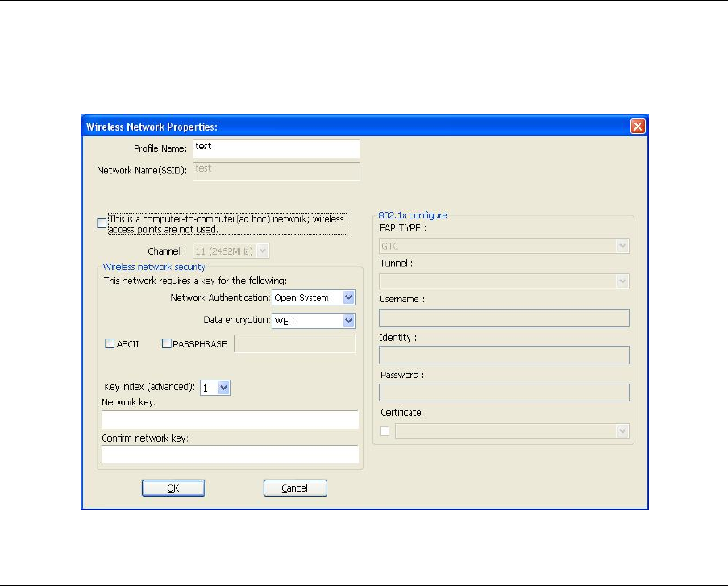Viewport: 728px width, 586px height.
Task: Open the Data encryption dropdown
Action: (x=314, y=320)
